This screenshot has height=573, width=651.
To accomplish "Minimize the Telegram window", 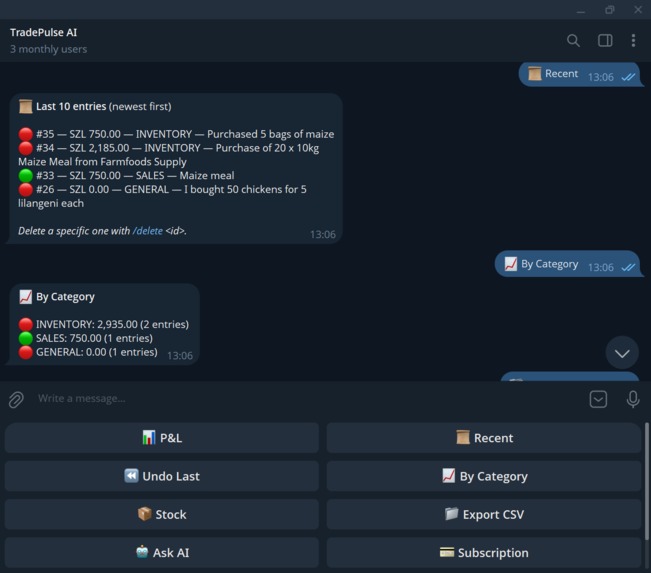I will point(581,10).
